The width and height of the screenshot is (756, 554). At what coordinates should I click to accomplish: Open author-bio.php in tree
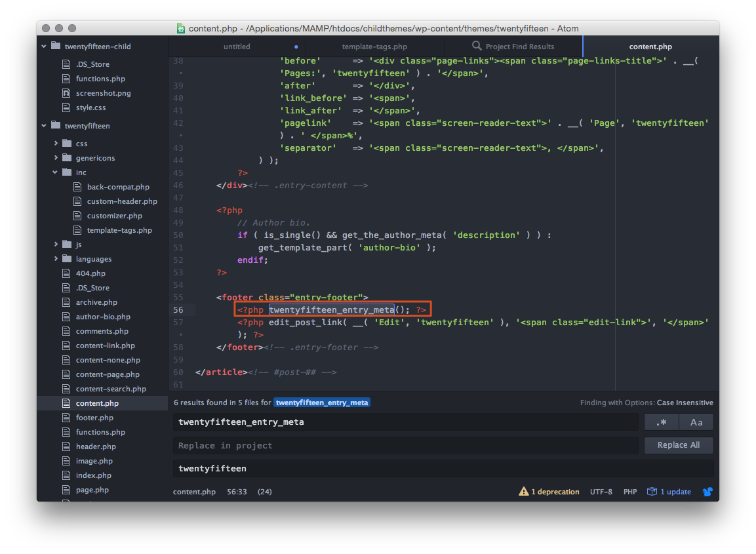(103, 317)
